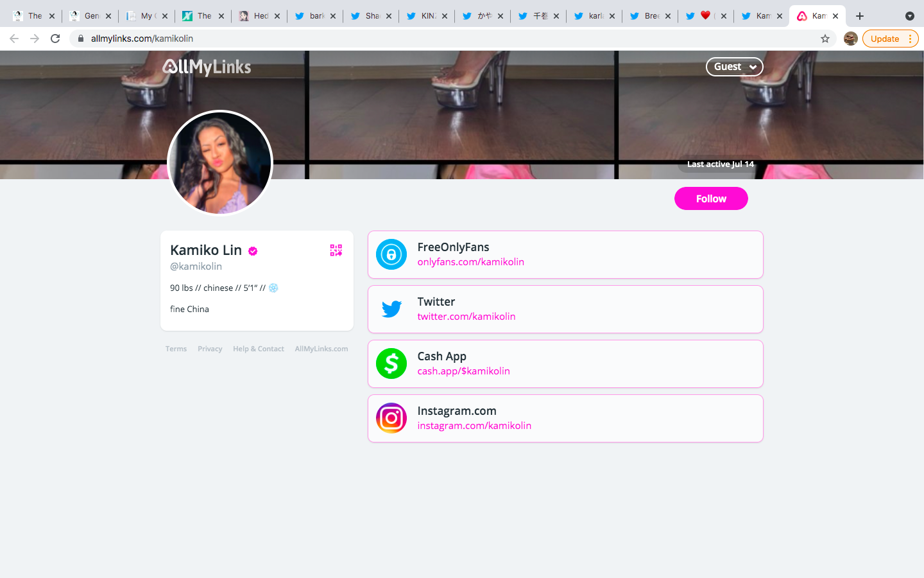Switch to the 'KIN' Twitter tab
This screenshot has height=578, width=924.
[x=425, y=16]
